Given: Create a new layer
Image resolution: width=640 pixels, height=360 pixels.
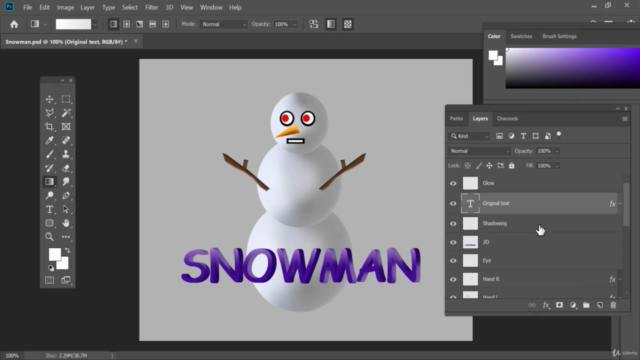Looking at the screenshot, I should tap(600, 305).
